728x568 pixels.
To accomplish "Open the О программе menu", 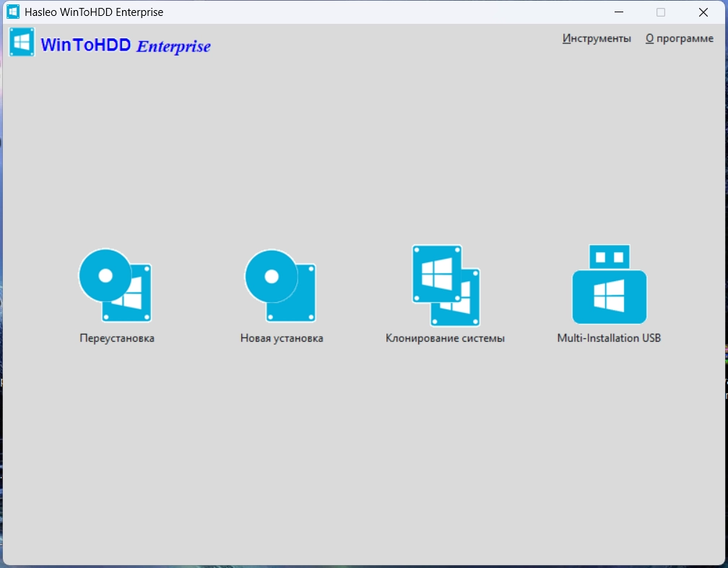I will pyautogui.click(x=679, y=38).
